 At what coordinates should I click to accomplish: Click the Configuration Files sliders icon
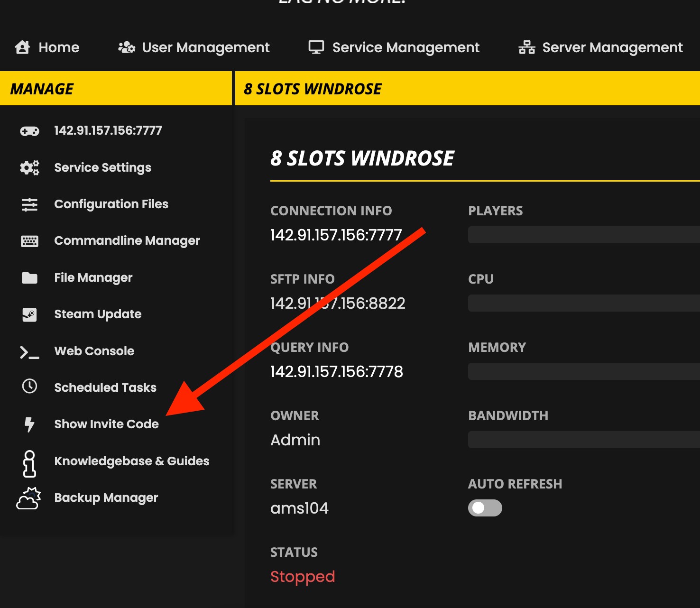click(29, 204)
